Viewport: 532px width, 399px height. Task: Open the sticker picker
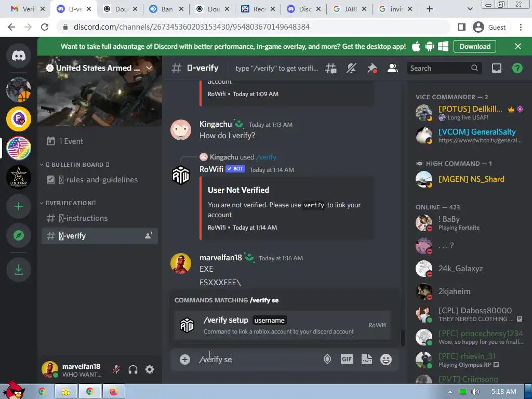pyautogui.click(x=366, y=359)
